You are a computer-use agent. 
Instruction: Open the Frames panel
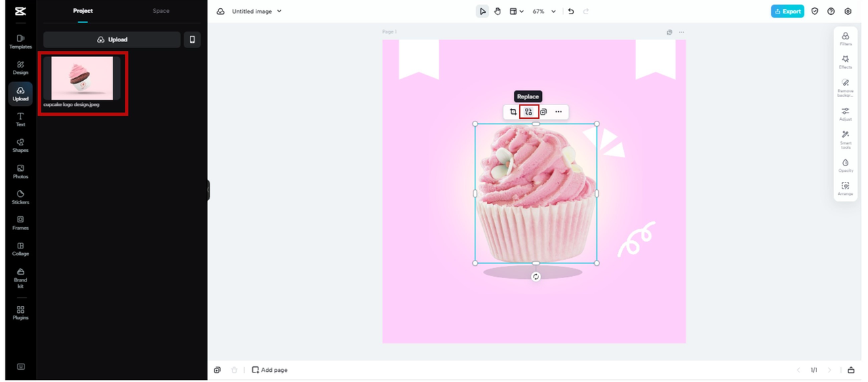click(x=20, y=223)
